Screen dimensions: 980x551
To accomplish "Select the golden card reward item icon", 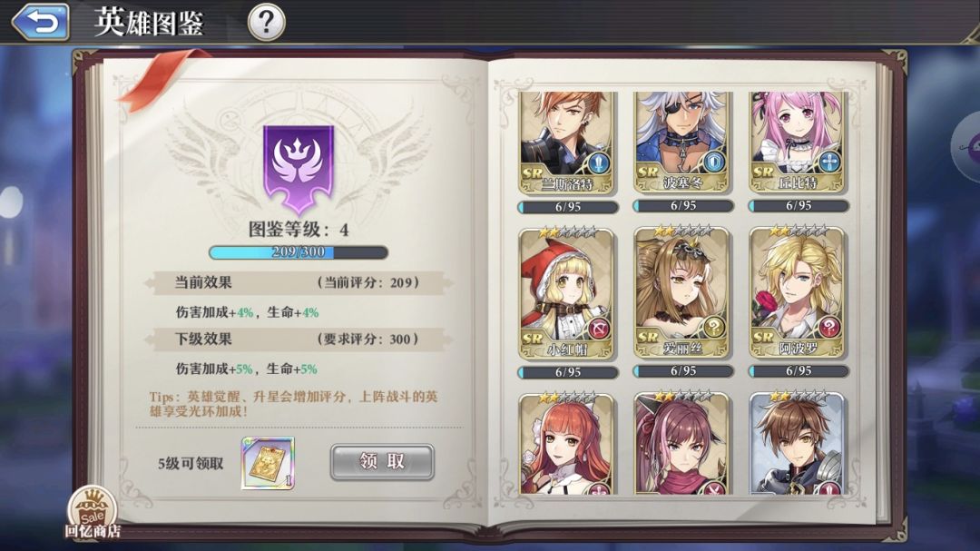I will click(268, 464).
